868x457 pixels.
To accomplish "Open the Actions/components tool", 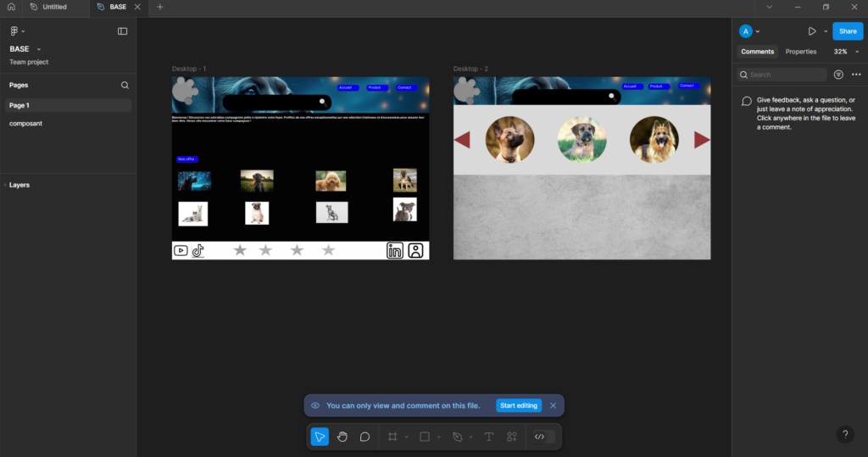I will [x=512, y=437].
